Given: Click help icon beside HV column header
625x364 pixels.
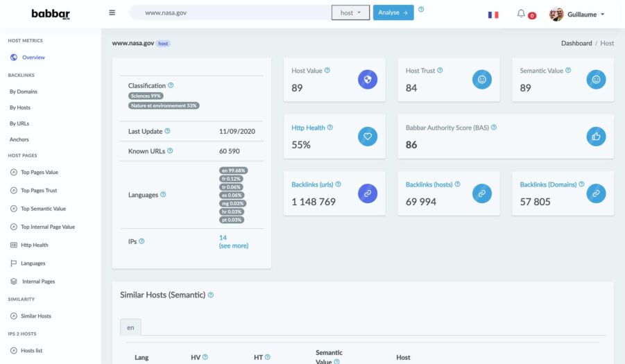Looking at the screenshot, I should [x=205, y=357].
